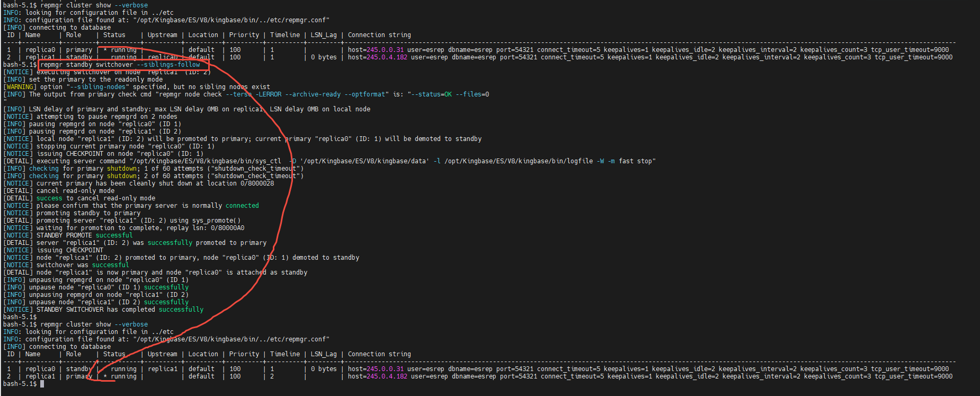Image resolution: width=980 pixels, height=396 pixels.
Task: Click the 'repmgr standby switchover --siblings-follow' command
Action: [120, 65]
